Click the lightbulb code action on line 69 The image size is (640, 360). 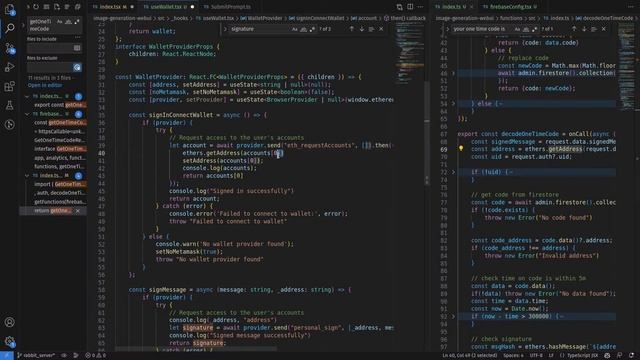tap(461, 149)
